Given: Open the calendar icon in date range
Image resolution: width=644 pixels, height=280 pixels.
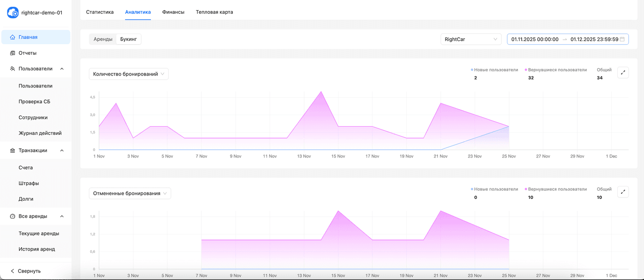Looking at the screenshot, I should (x=622, y=40).
